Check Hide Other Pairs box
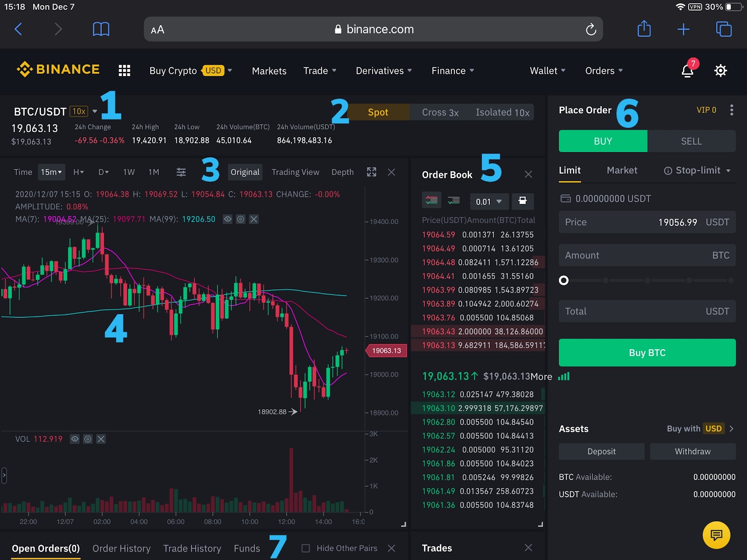 [x=306, y=548]
